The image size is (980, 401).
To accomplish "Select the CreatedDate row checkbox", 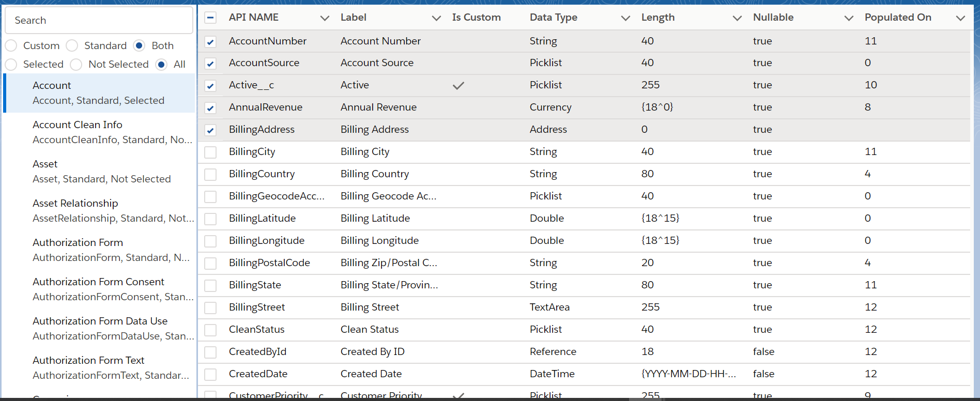I will coord(210,375).
